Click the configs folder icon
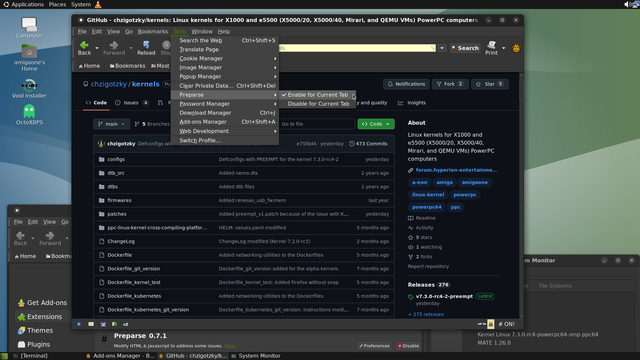The image size is (640, 360). tap(102, 159)
